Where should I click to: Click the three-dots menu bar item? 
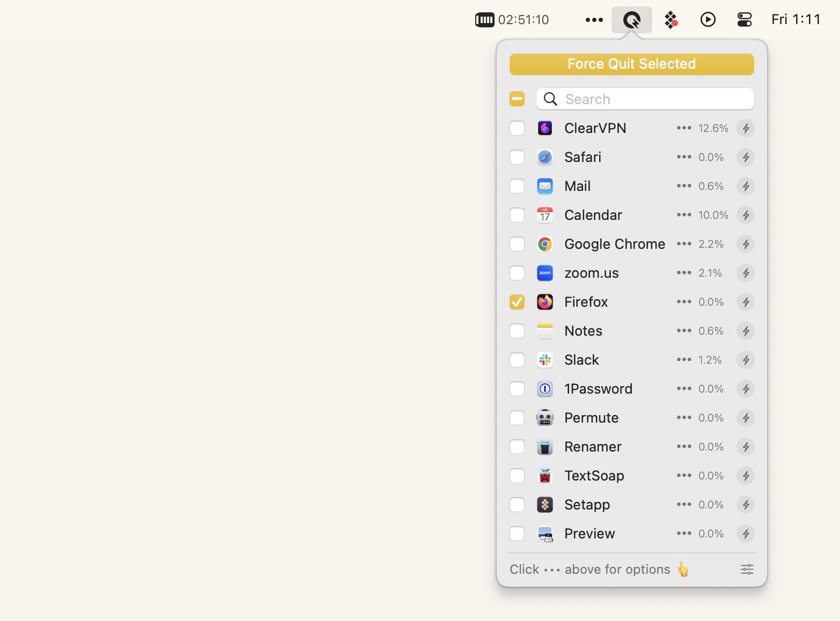pyautogui.click(x=594, y=20)
